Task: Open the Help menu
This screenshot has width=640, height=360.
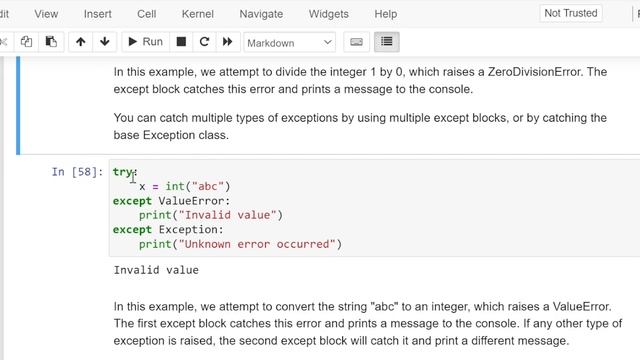Action: [x=386, y=14]
